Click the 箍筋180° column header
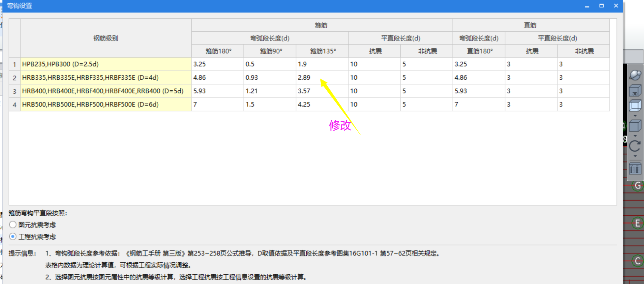644x284 pixels. 218,51
